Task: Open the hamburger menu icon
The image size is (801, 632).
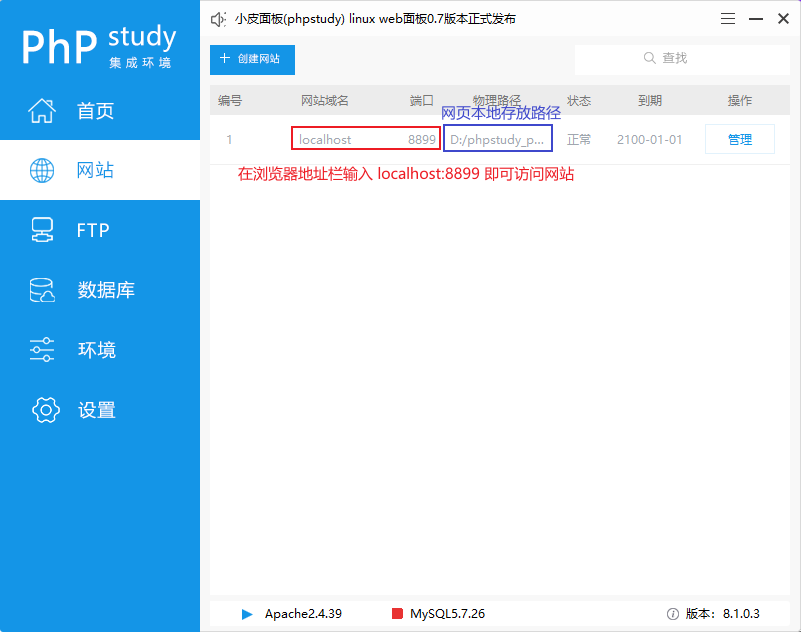Action: point(728,19)
